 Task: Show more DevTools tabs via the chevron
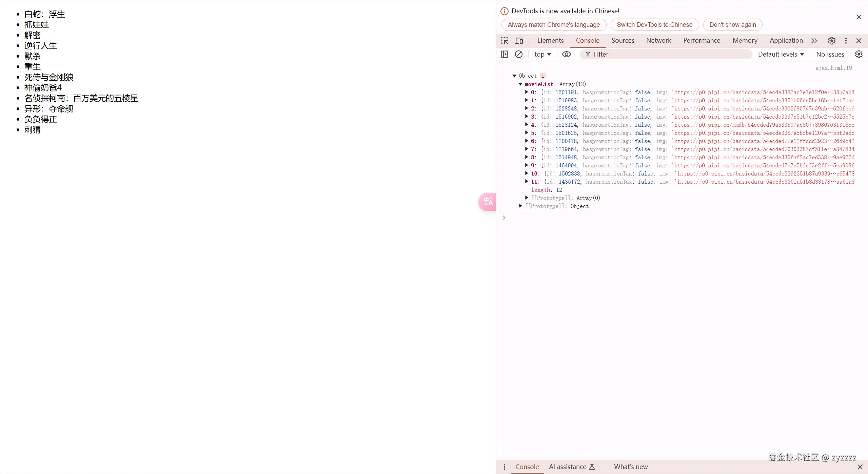click(814, 41)
